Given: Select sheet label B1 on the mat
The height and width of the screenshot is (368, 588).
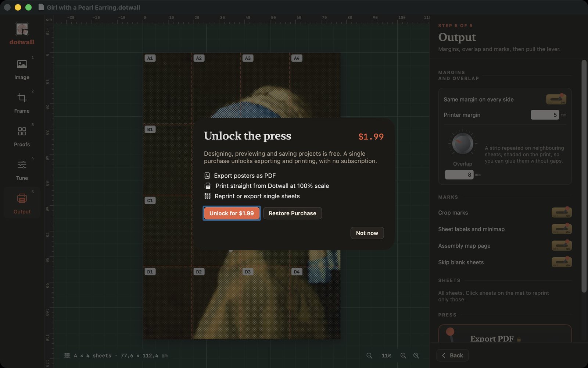Looking at the screenshot, I should point(150,130).
